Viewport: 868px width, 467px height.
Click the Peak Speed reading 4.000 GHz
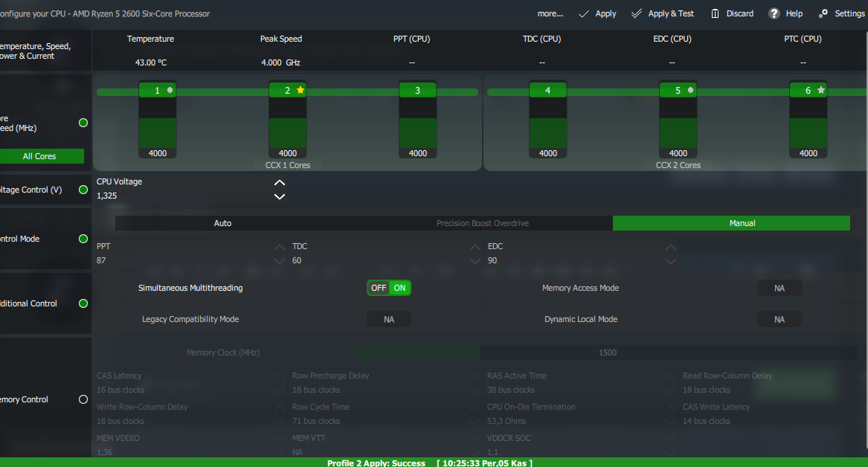coord(280,62)
